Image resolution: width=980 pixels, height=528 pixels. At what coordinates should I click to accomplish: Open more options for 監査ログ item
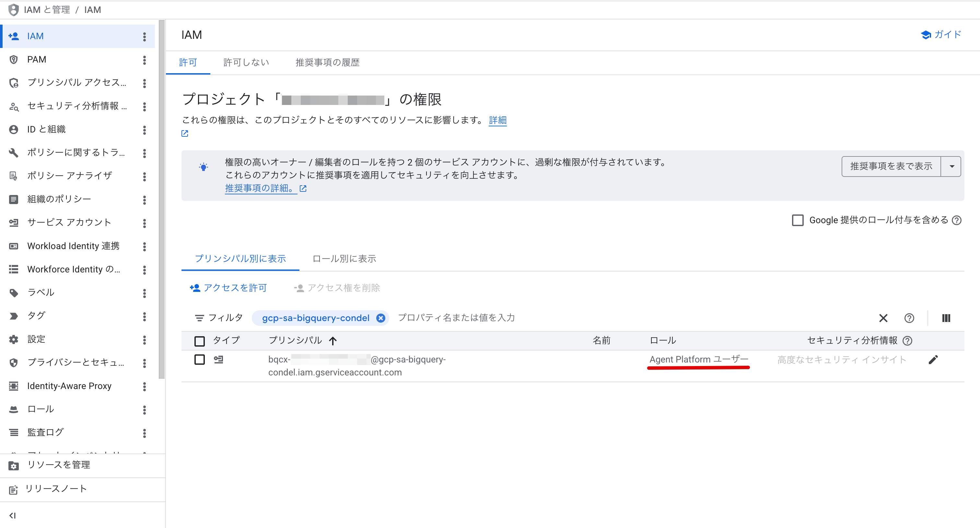point(145,433)
